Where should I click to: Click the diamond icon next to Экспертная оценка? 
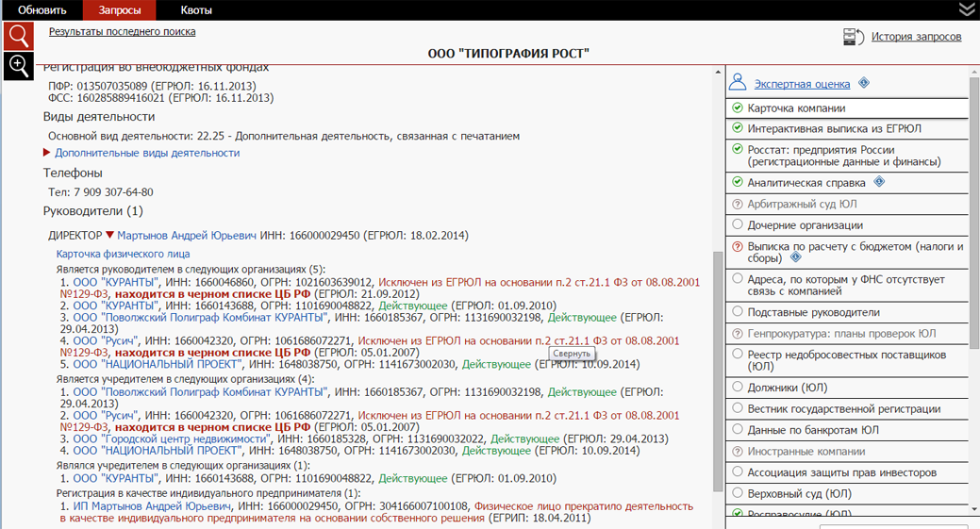tap(864, 82)
